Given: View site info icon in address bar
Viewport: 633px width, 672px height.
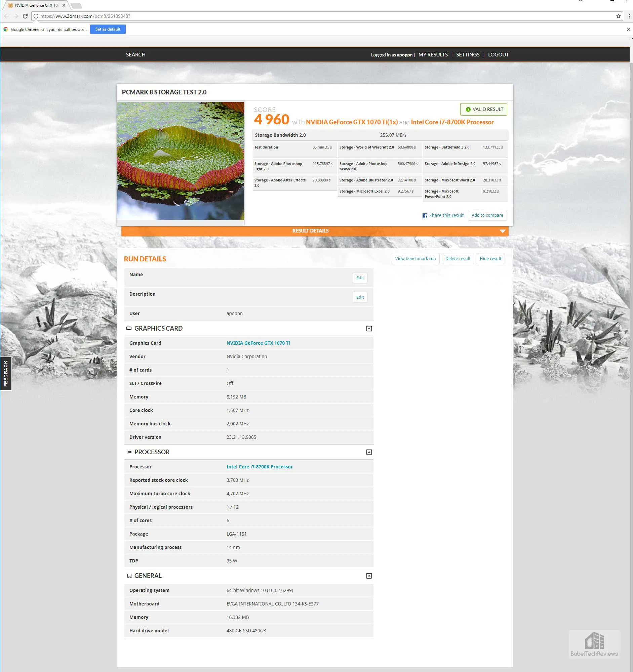Looking at the screenshot, I should (x=36, y=16).
